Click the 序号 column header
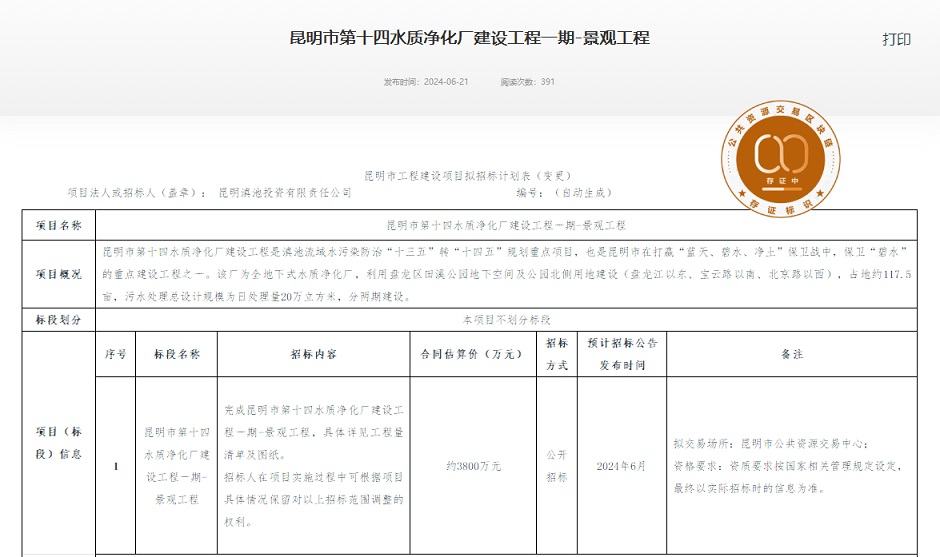The height and width of the screenshot is (557, 940). tap(116, 354)
